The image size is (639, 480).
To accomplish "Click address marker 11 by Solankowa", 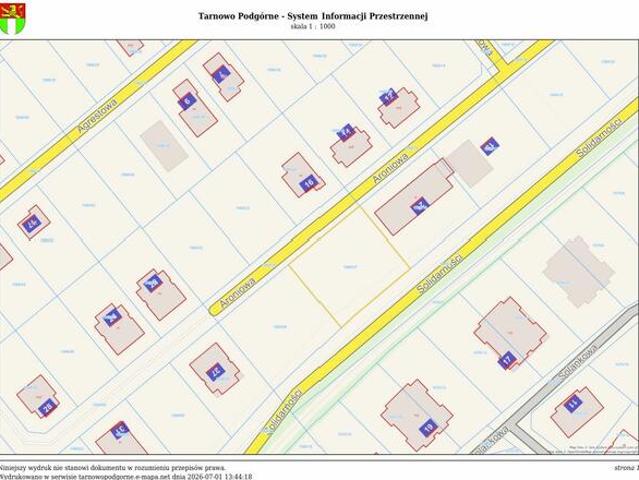I will click(573, 403).
